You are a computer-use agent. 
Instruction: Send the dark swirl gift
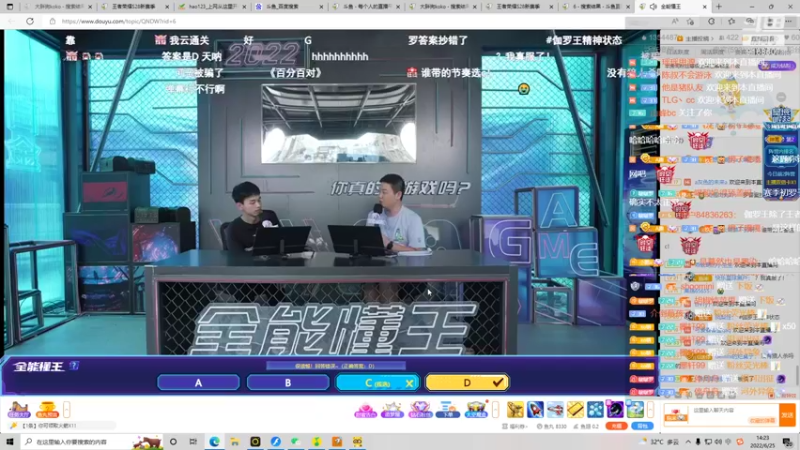615,409
